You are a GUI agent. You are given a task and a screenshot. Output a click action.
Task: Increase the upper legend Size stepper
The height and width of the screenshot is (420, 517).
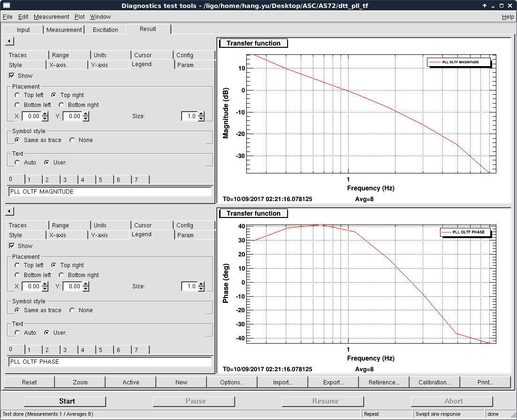[201, 114]
